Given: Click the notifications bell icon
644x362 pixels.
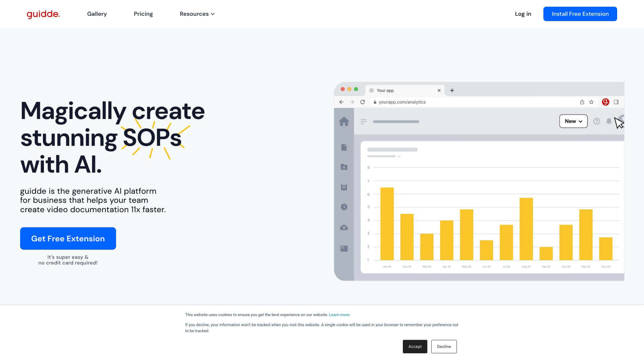Looking at the screenshot, I should click(609, 121).
